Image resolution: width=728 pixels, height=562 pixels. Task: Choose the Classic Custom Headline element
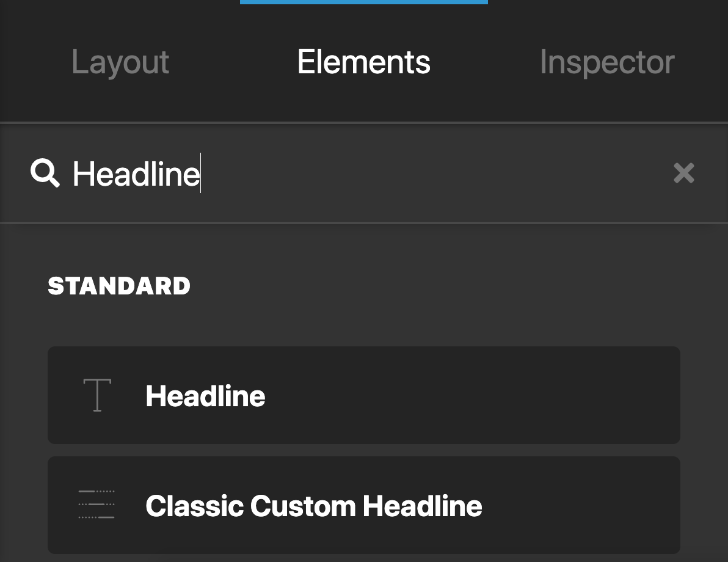[363, 505]
